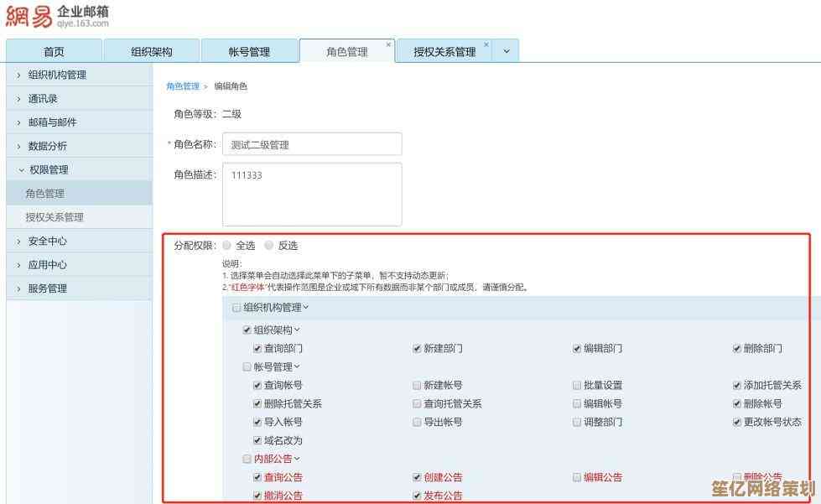Toggle the 域名改为 checkbox
The width and height of the screenshot is (821, 504).
tap(257, 440)
